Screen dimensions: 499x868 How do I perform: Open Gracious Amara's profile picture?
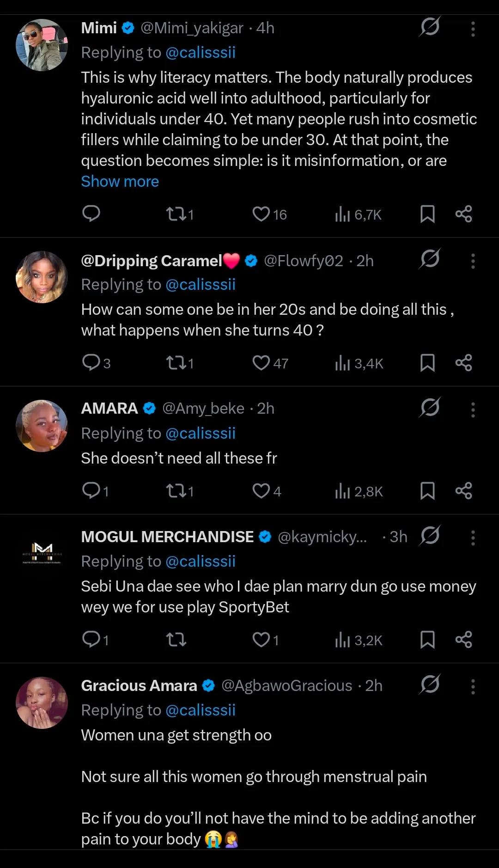(x=42, y=703)
